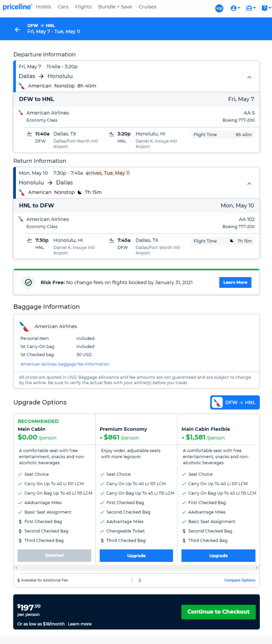
Task: Click Continue to Checkout
Action: tap(218, 612)
